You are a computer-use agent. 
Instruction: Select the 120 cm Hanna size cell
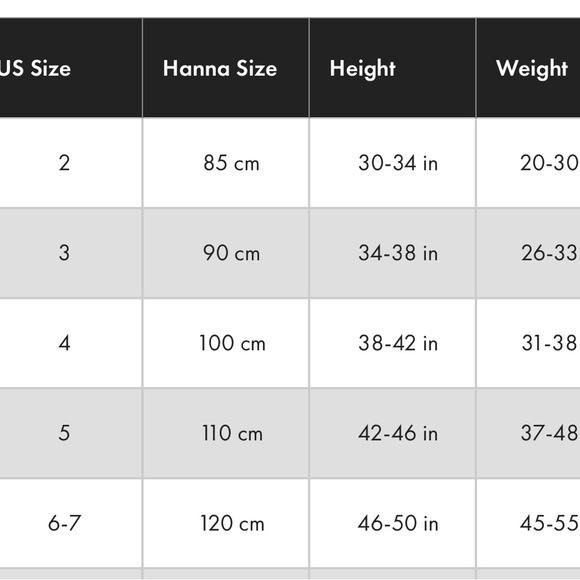click(226, 523)
